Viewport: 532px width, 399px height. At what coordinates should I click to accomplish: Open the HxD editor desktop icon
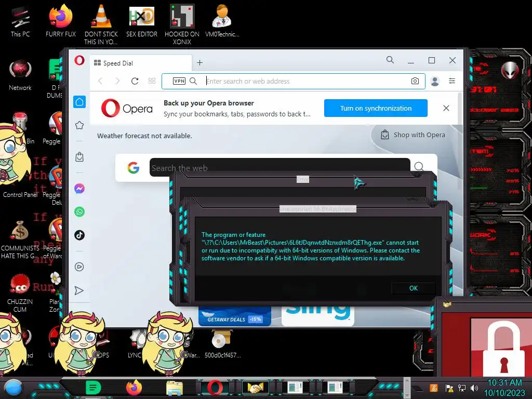[142, 22]
